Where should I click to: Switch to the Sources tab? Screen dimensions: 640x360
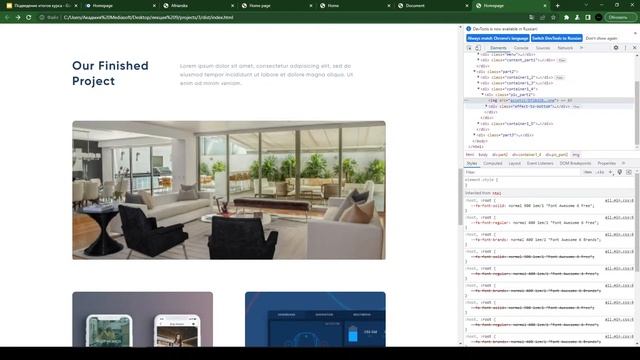pos(543,48)
